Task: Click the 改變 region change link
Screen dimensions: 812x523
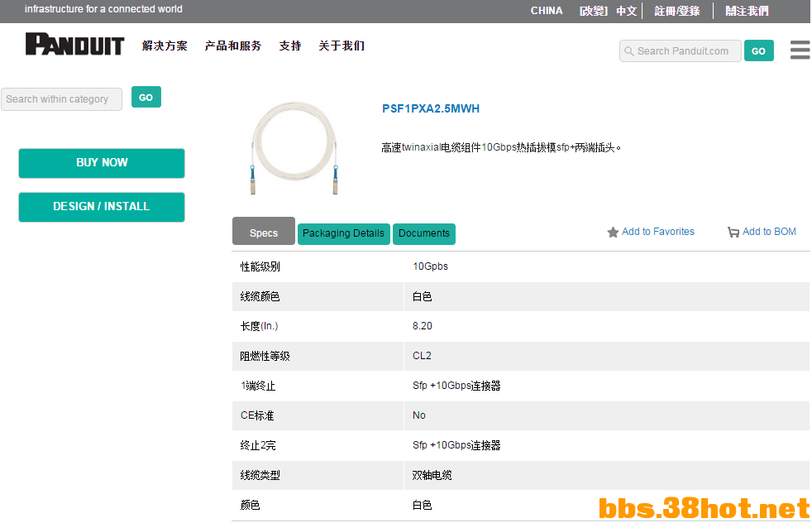Action: [x=594, y=11]
